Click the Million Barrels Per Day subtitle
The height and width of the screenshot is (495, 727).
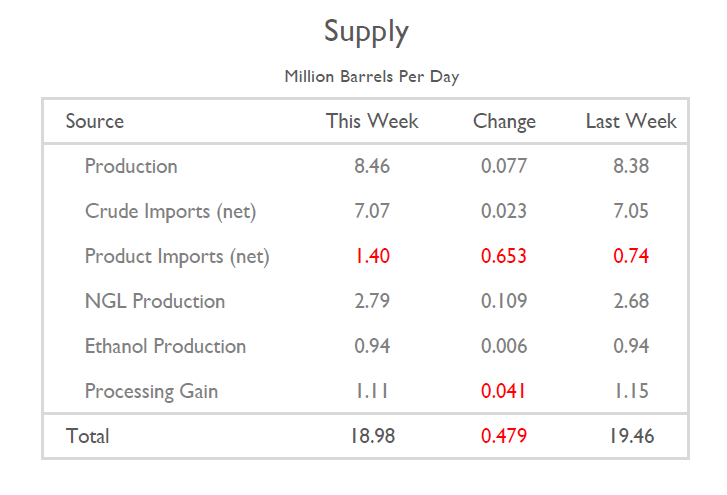(x=371, y=77)
